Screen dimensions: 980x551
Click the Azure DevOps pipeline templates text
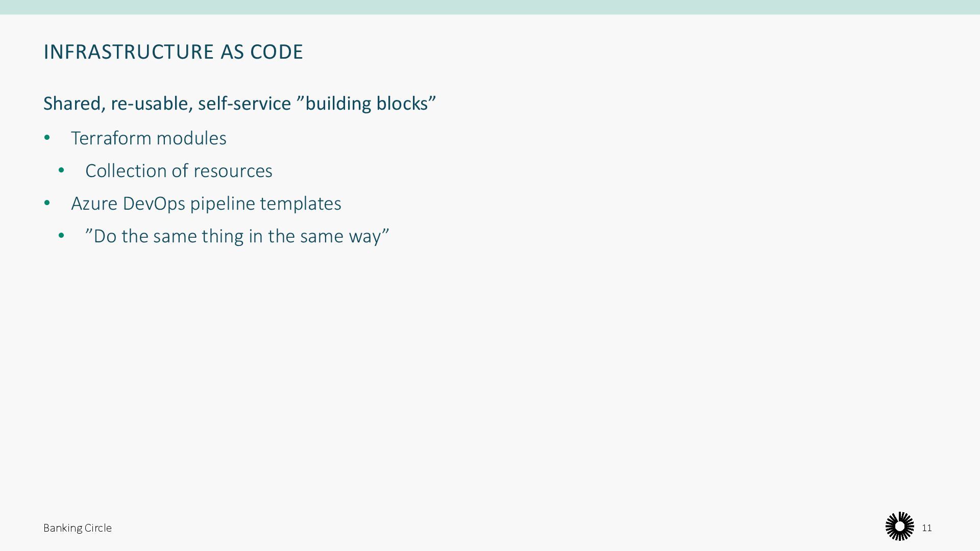point(206,203)
